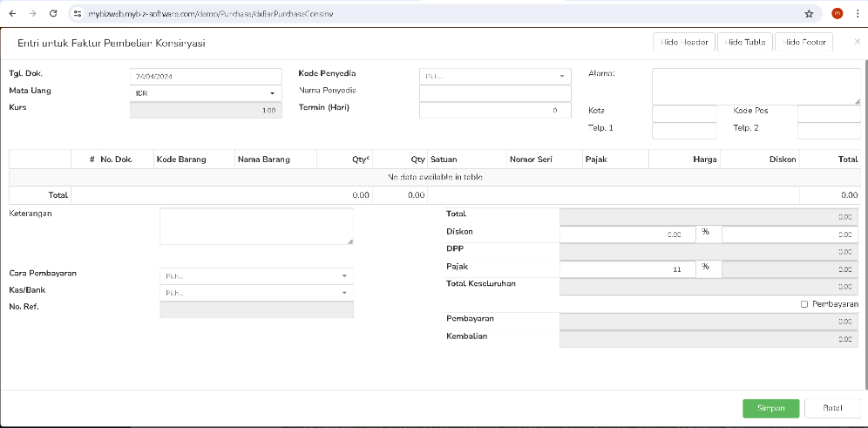Click the Telp. 2 input field
This screenshot has height=428, width=868.
(829, 131)
